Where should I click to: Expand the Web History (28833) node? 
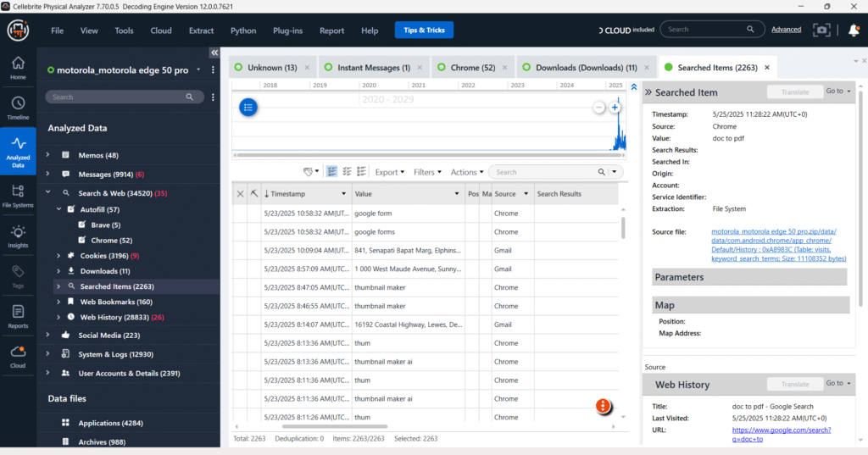click(x=58, y=317)
